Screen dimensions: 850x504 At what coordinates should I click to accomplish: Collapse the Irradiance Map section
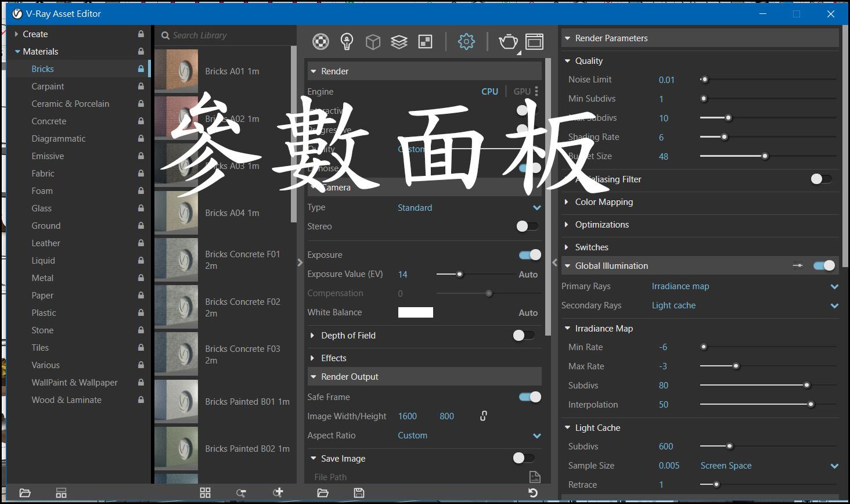[567, 329]
